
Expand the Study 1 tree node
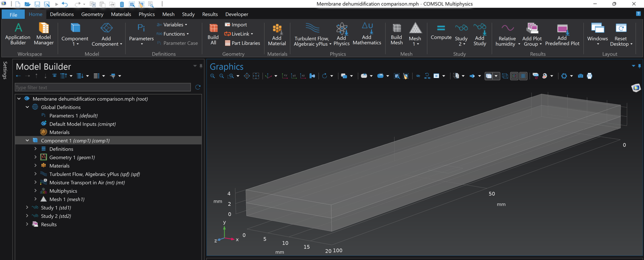(27, 208)
